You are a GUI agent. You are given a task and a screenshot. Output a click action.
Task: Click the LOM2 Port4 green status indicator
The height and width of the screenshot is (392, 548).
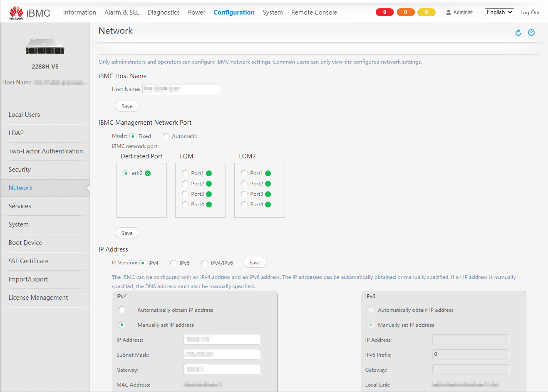click(268, 205)
